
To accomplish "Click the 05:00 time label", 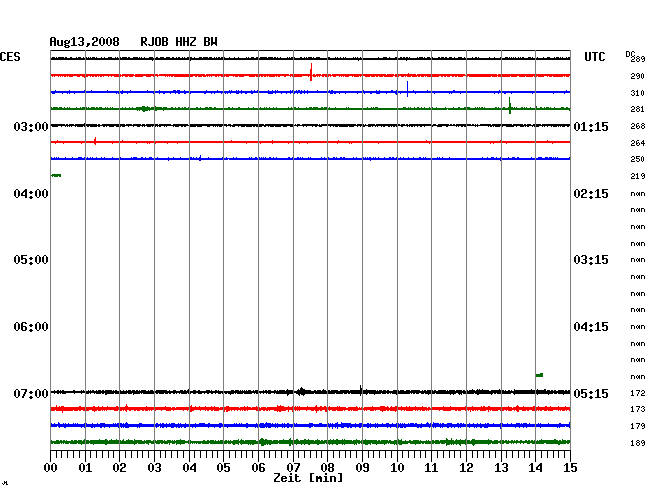I will (x=31, y=260).
